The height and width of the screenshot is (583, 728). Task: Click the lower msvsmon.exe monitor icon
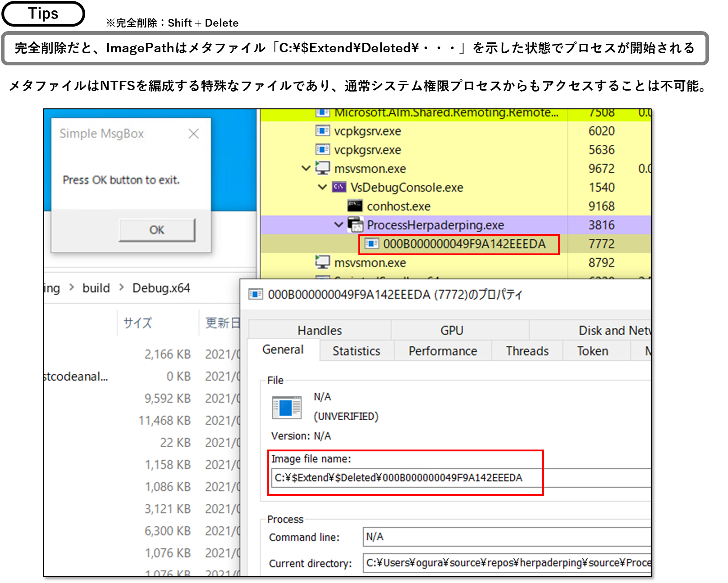click(322, 262)
